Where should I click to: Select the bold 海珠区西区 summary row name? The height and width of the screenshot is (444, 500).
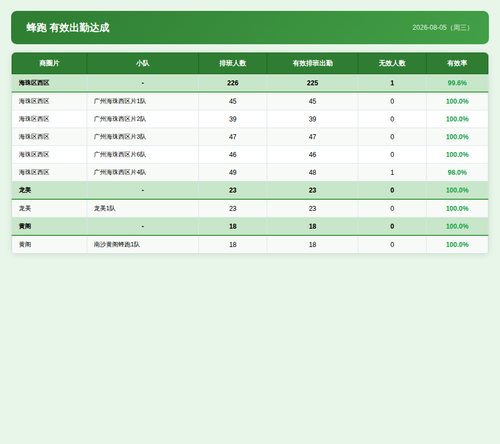(34, 83)
